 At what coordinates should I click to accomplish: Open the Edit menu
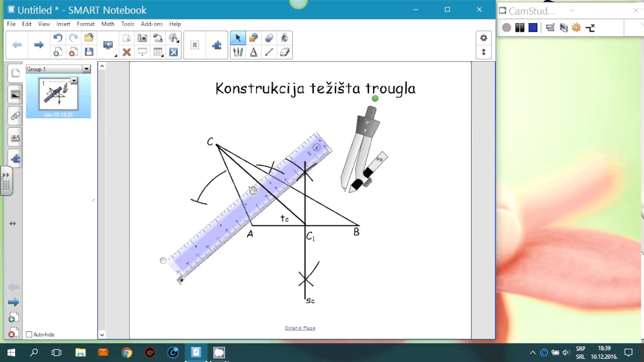tap(27, 24)
